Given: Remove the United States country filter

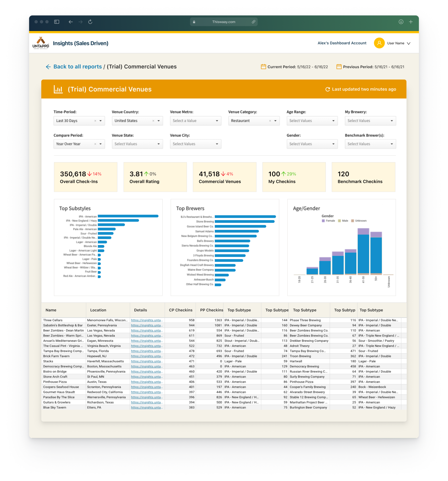Looking at the screenshot, I should point(153,121).
